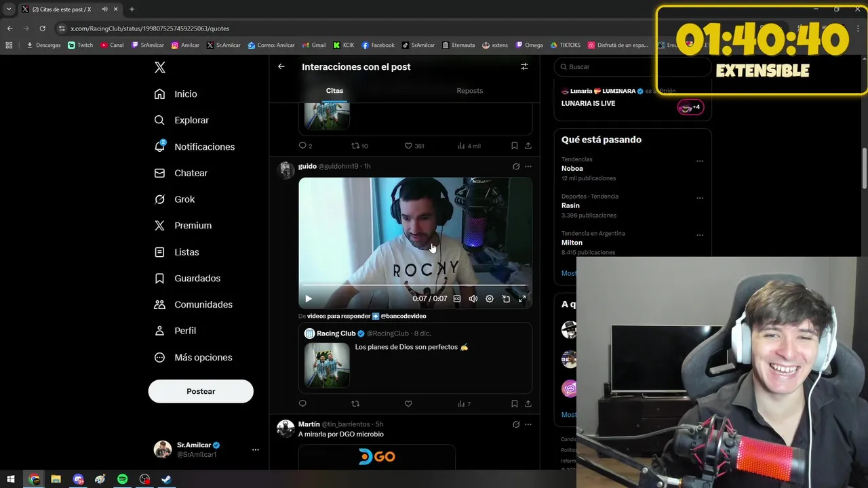Open Perfil in the sidebar
This screenshot has height=488, width=868.
(175, 331)
